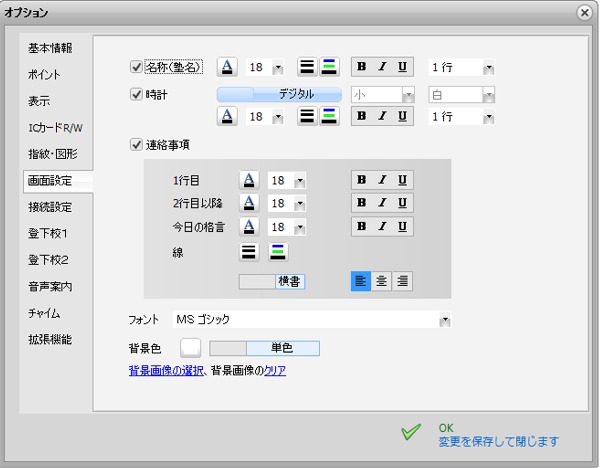Click font color icon for 2行目以降
Viewport: 600px width, 468px height.
click(249, 203)
